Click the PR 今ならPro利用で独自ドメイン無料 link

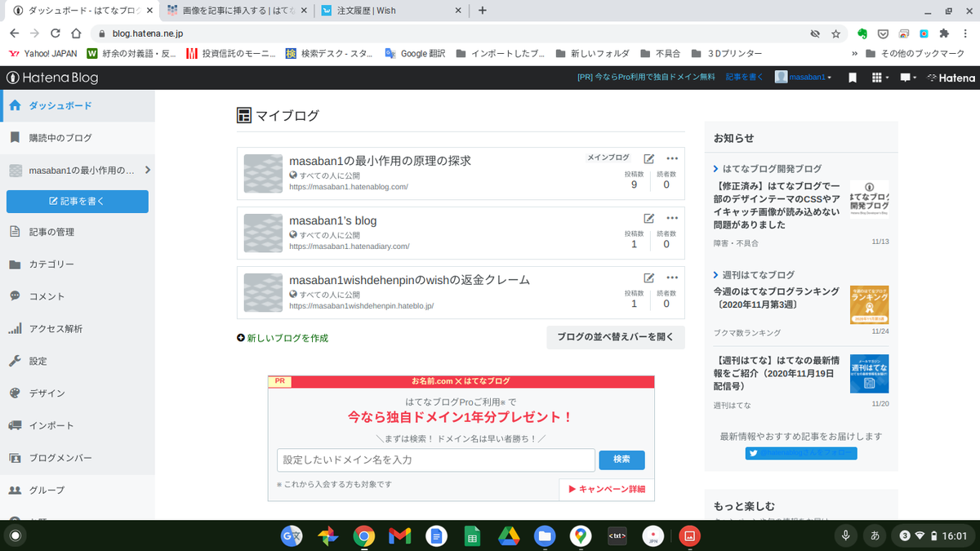[x=645, y=78]
